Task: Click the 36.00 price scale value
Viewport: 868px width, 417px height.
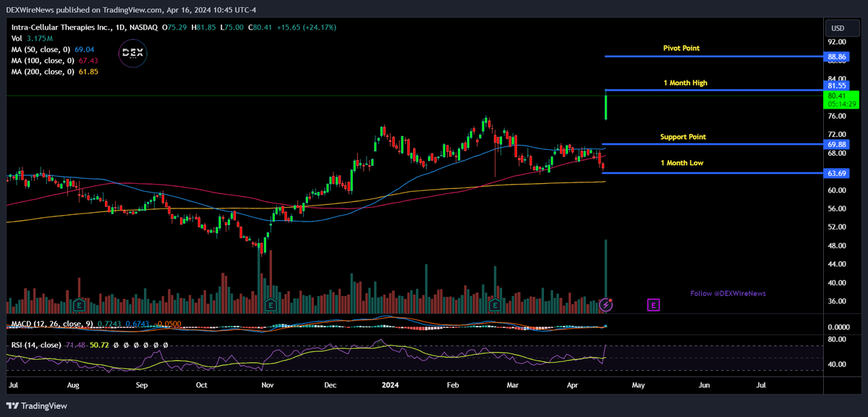Action: click(837, 301)
